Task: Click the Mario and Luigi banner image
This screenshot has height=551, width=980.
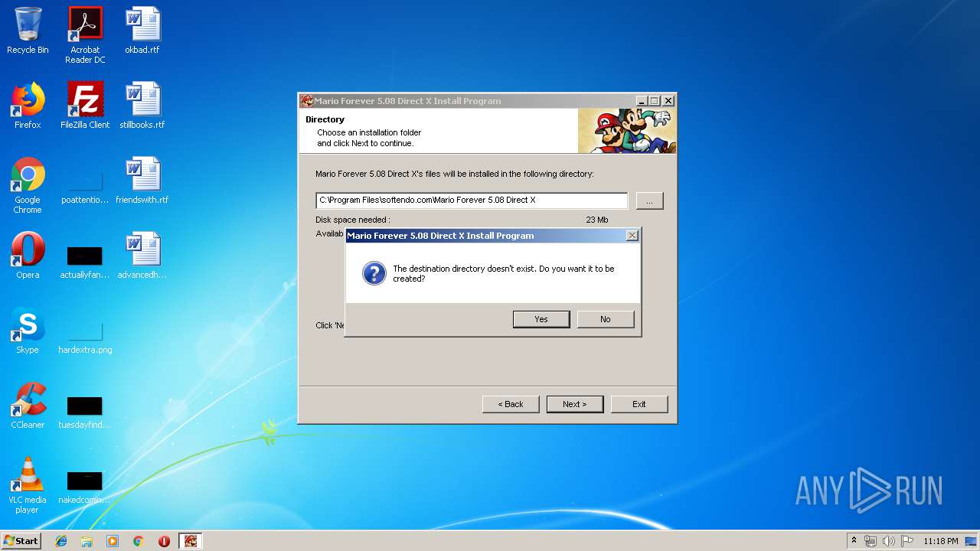Action: [x=627, y=131]
